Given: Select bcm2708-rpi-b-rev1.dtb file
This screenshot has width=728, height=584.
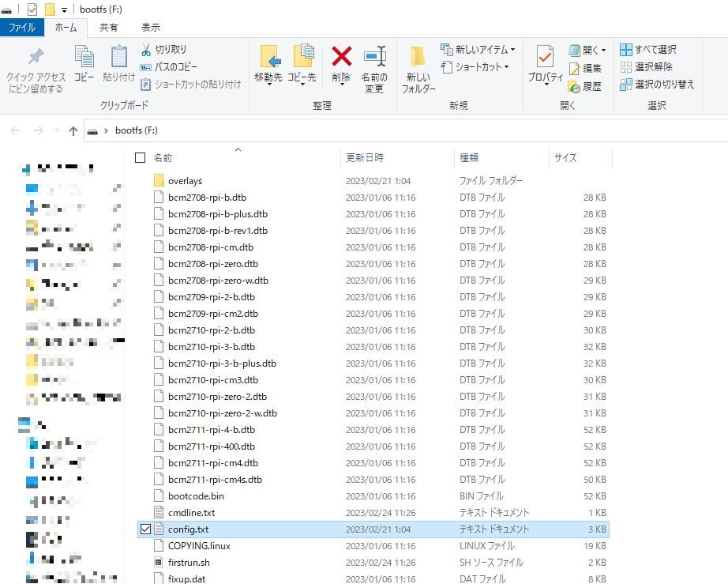Looking at the screenshot, I should click(373, 231).
